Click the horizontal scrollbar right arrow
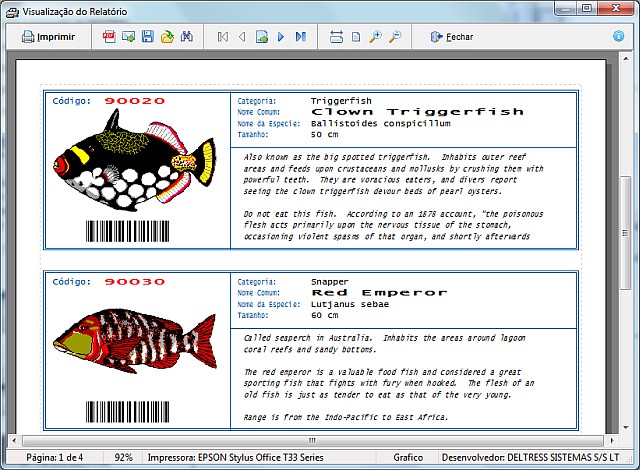Image resolution: width=640 pixels, height=470 pixels. tap(611, 441)
